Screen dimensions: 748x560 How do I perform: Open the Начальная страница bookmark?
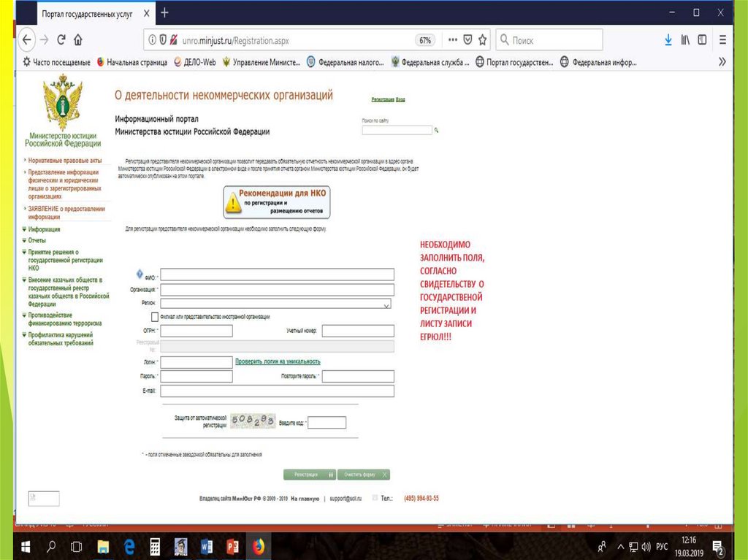(x=132, y=62)
